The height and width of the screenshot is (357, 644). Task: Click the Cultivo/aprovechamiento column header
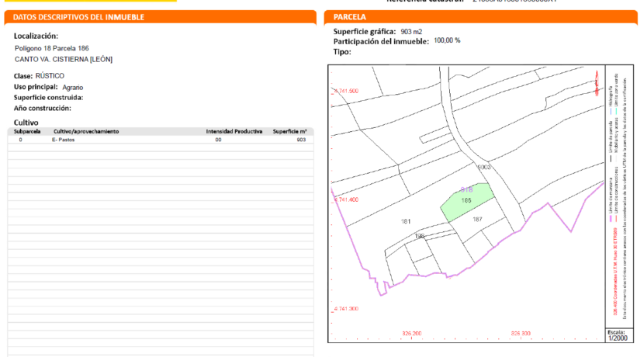(x=86, y=131)
